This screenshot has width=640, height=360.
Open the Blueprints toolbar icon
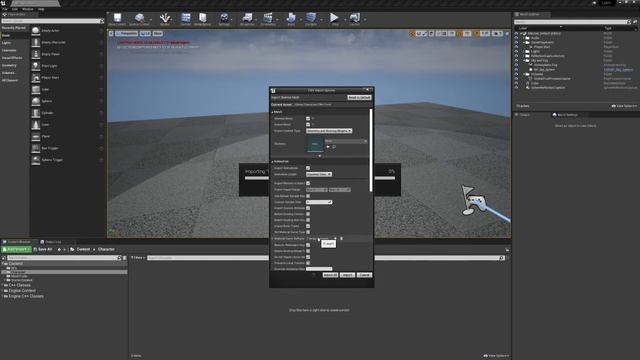point(247,19)
